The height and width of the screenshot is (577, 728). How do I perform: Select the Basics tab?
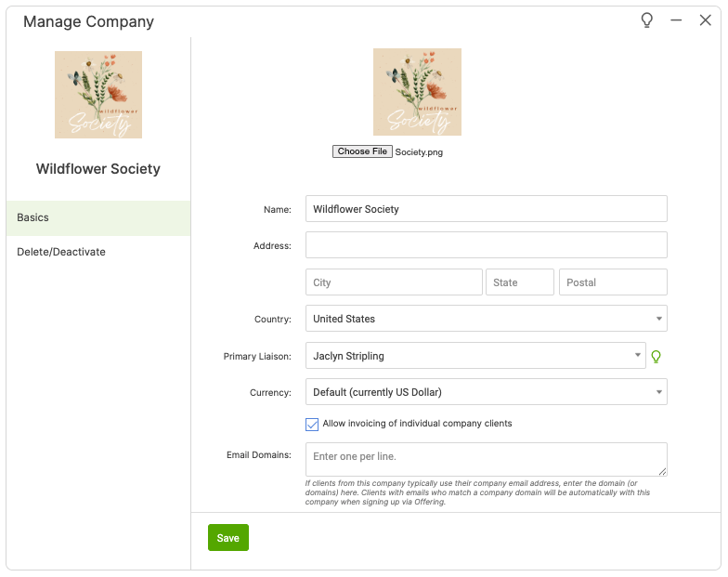pyautogui.click(x=98, y=217)
